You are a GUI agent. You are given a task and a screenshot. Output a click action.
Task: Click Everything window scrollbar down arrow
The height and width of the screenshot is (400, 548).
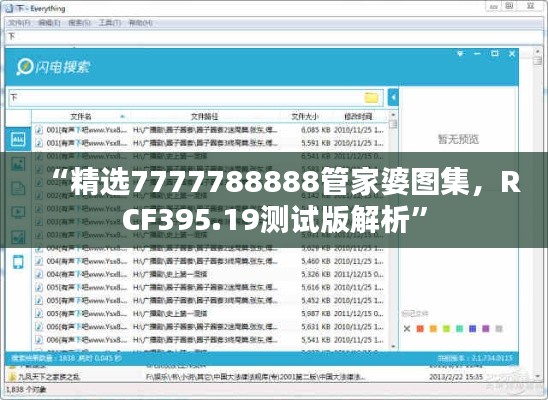(538, 377)
